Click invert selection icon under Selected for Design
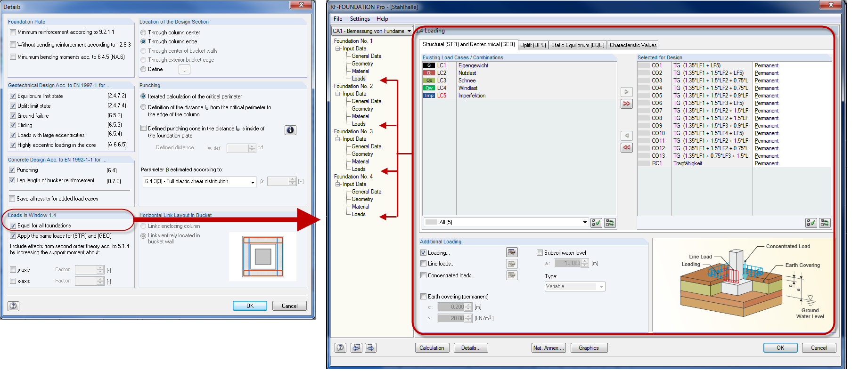 tap(825, 223)
